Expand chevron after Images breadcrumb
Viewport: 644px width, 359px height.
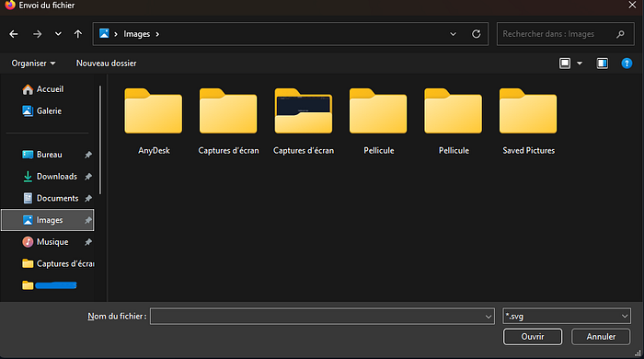pyautogui.click(x=157, y=34)
